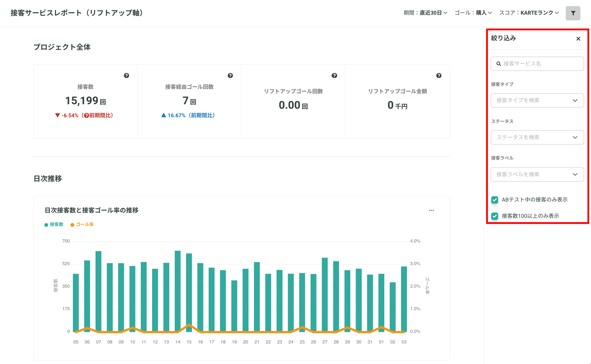Open help icon for 接客経由ゴール回数 card

[x=230, y=76]
